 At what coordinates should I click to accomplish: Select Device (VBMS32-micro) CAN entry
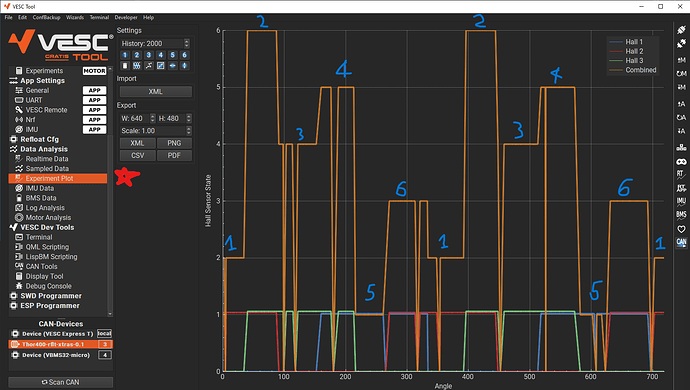[61, 355]
